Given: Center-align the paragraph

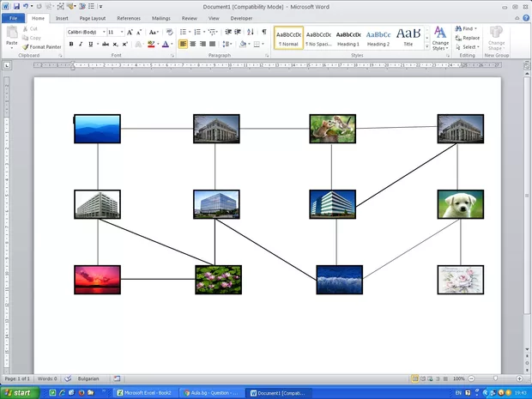Looking at the screenshot, I should [x=192, y=44].
